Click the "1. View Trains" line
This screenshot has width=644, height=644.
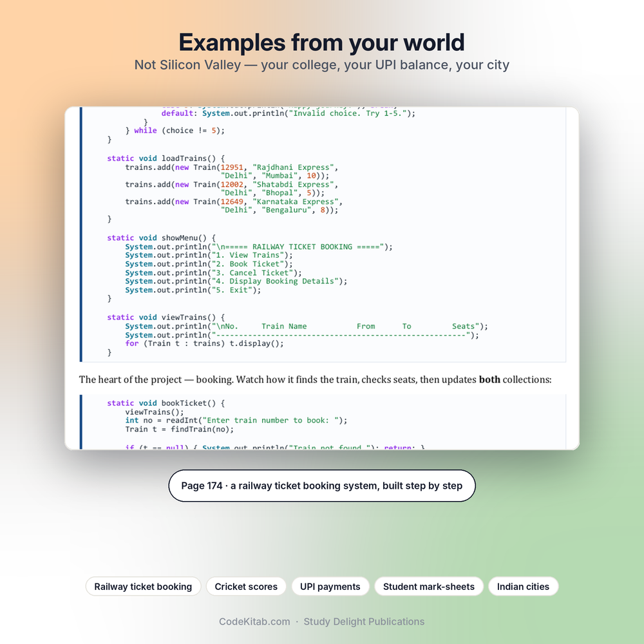pyautogui.click(x=209, y=255)
